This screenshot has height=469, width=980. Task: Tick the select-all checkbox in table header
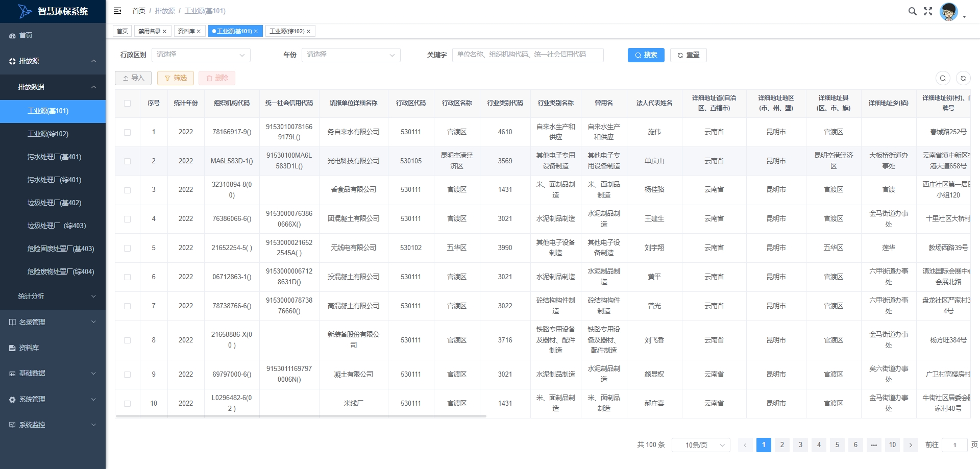[x=128, y=103]
